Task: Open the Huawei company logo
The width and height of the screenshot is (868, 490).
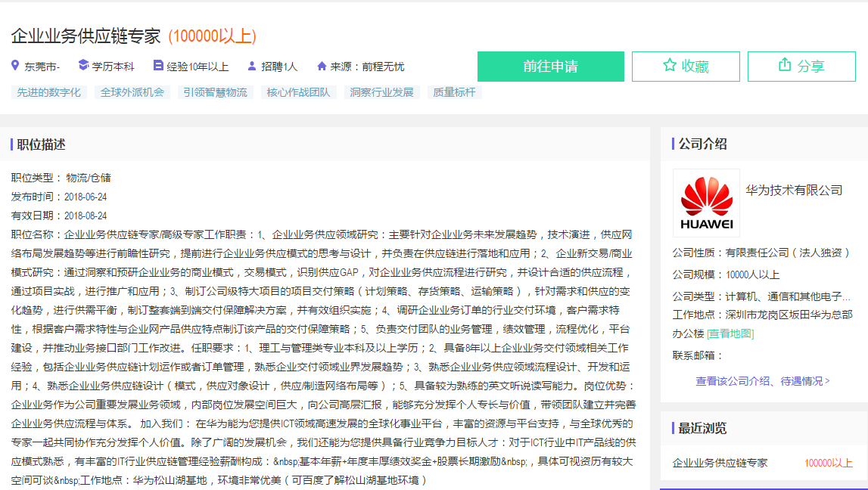Action: tap(706, 203)
